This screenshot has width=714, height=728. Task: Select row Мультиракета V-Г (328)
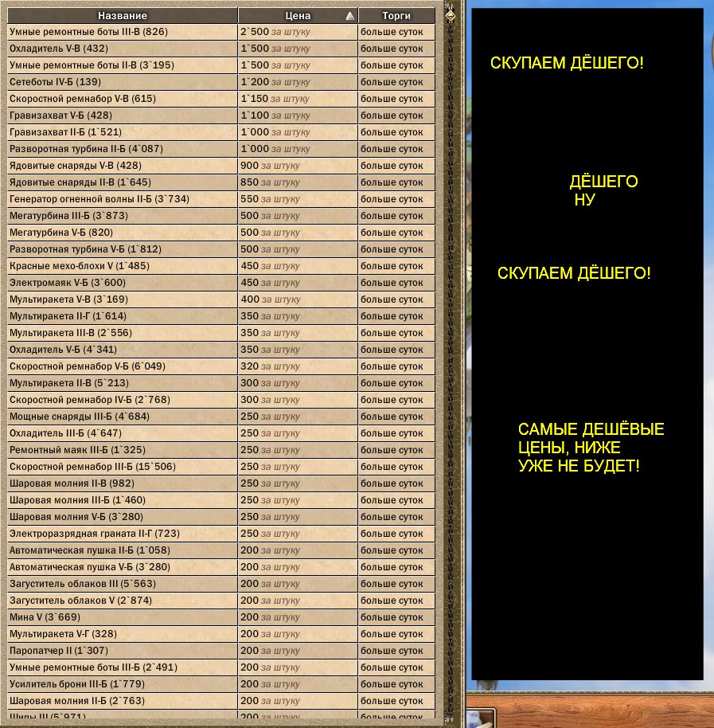coord(221,634)
